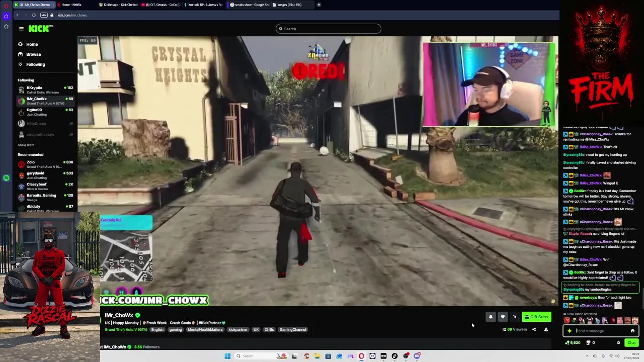Image resolution: width=644 pixels, height=362 pixels.
Task: Open chat settings gear
Action: coord(618,342)
